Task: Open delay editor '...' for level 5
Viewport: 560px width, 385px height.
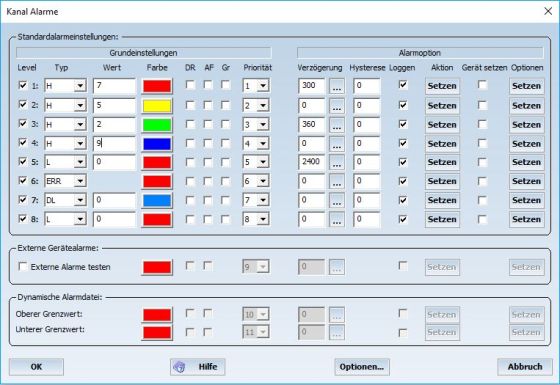Action: (x=337, y=162)
